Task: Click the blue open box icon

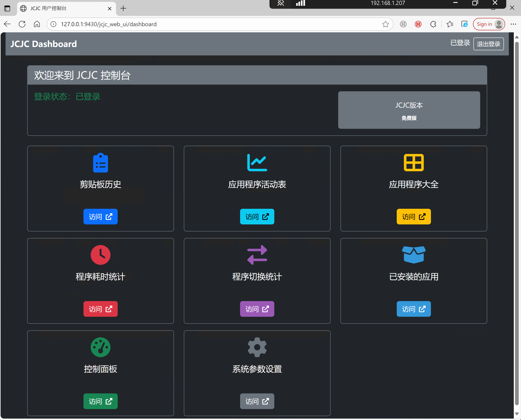Action: pos(413,255)
